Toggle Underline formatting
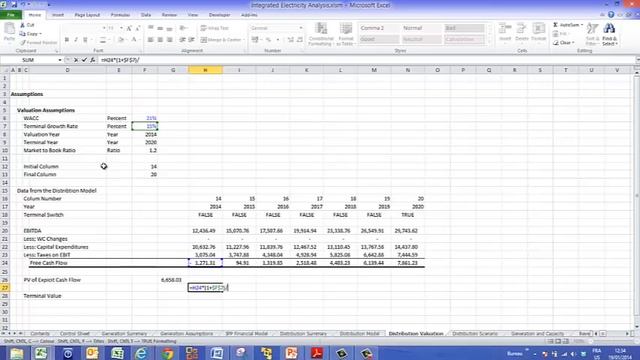The image size is (640, 360). [85, 40]
